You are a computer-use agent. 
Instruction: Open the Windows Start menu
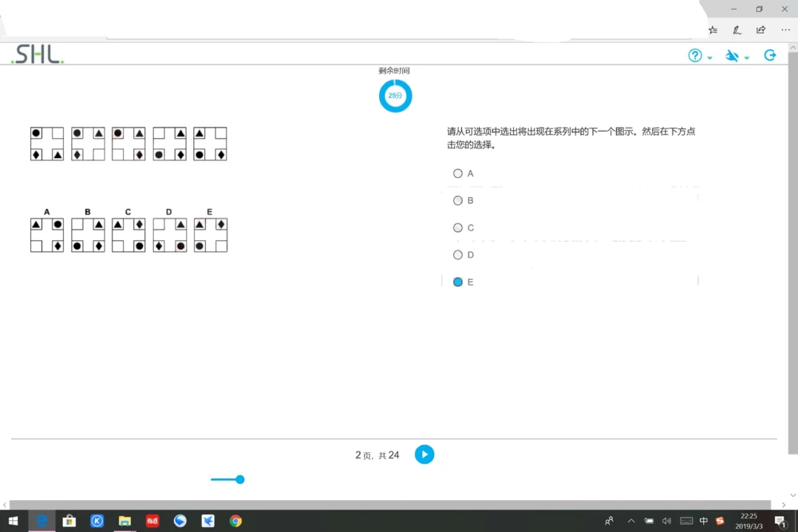coord(14,521)
